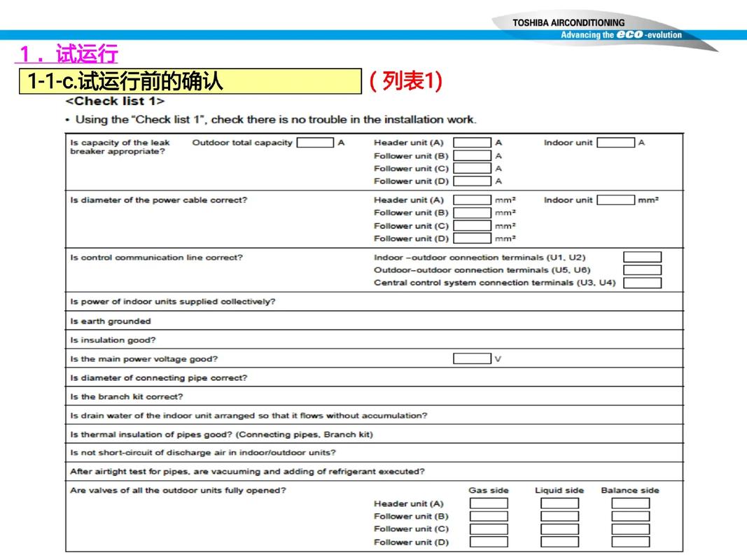This screenshot has width=747, height=560.
Task: Click the Follower unit (C) cable diameter mm² box
Action: click(472, 226)
